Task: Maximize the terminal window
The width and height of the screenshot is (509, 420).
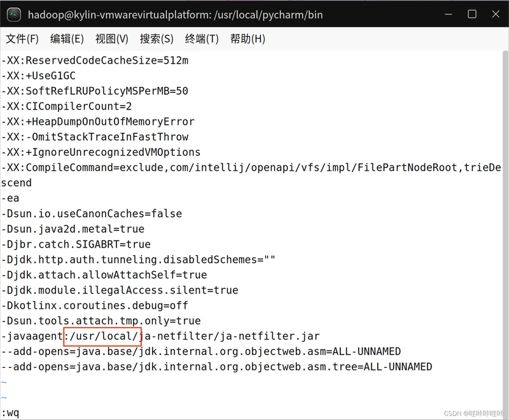Action: 471,14
